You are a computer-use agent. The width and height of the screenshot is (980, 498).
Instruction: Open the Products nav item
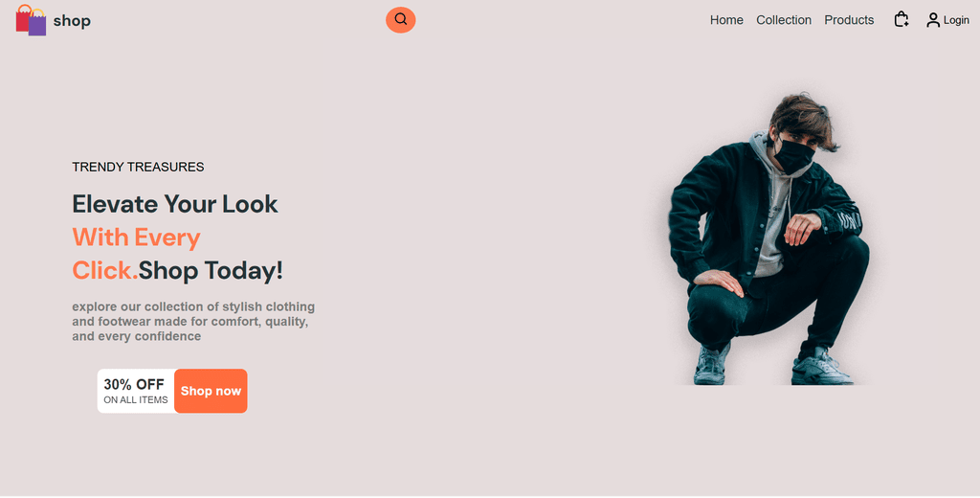(x=849, y=20)
